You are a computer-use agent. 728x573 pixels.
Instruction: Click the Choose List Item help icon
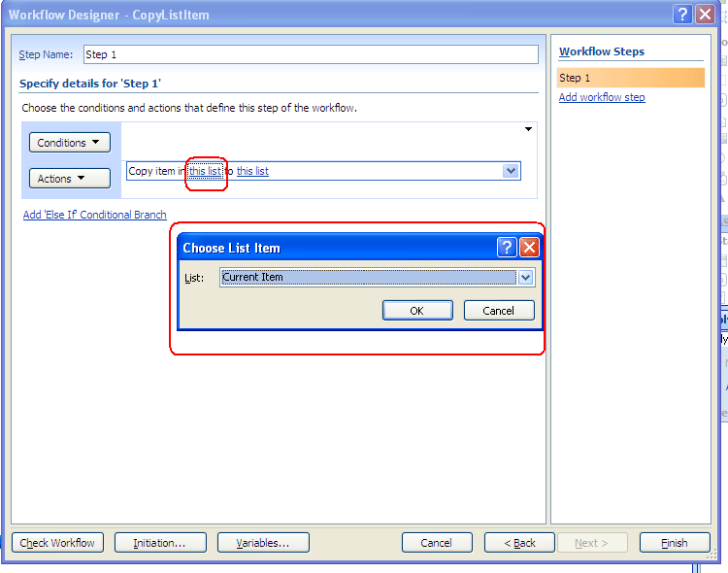[507, 248]
